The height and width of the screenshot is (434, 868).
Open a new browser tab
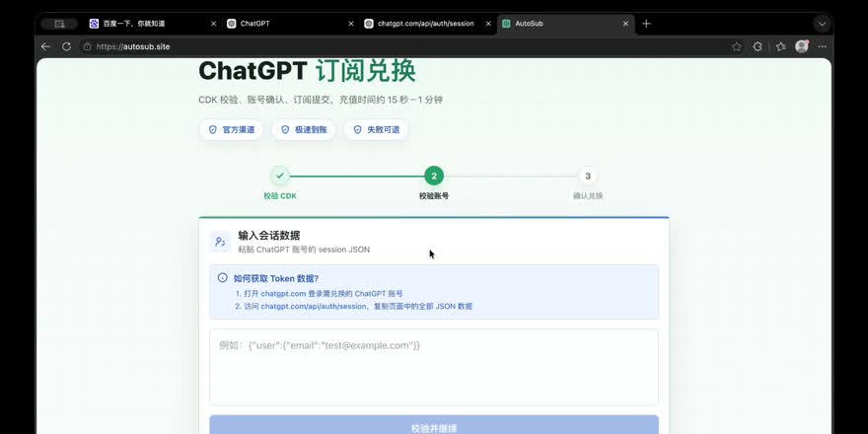pyautogui.click(x=647, y=24)
